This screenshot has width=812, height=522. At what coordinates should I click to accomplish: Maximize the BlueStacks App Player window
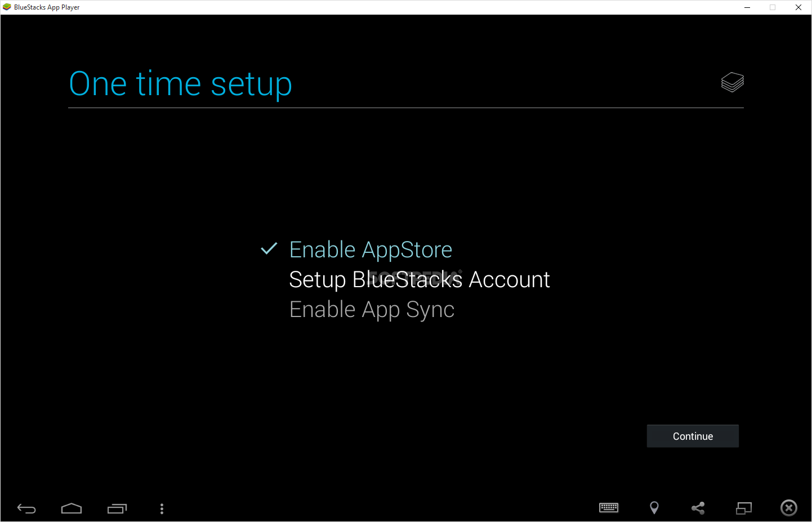[773, 7]
